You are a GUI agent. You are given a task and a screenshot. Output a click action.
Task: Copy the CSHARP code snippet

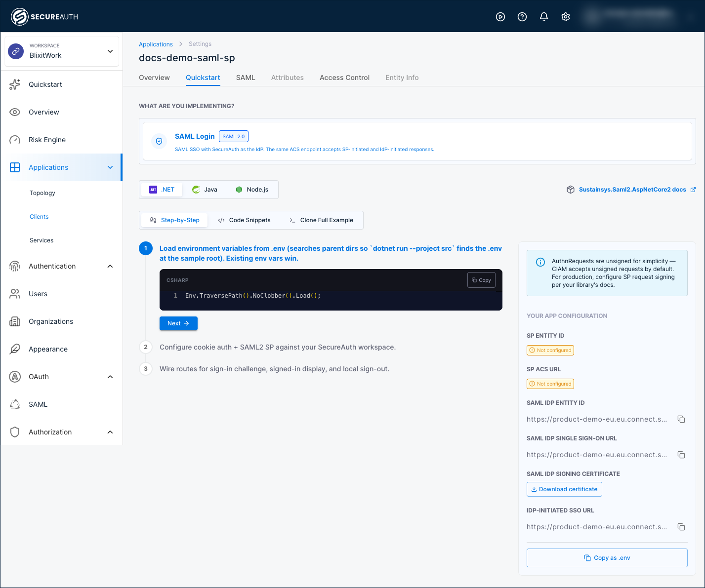[481, 280]
